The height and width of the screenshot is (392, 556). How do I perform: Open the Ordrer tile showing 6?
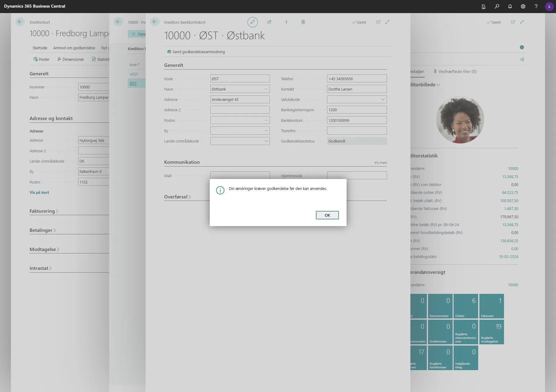[x=466, y=306]
